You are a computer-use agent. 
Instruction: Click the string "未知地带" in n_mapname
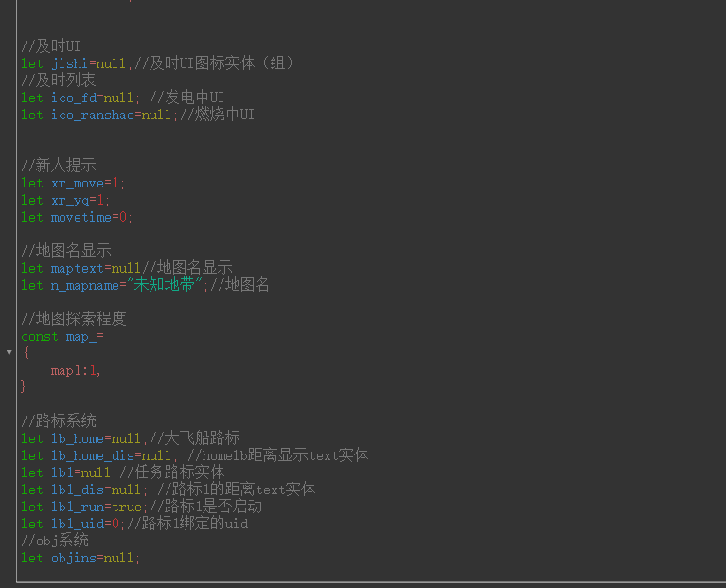[165, 285]
